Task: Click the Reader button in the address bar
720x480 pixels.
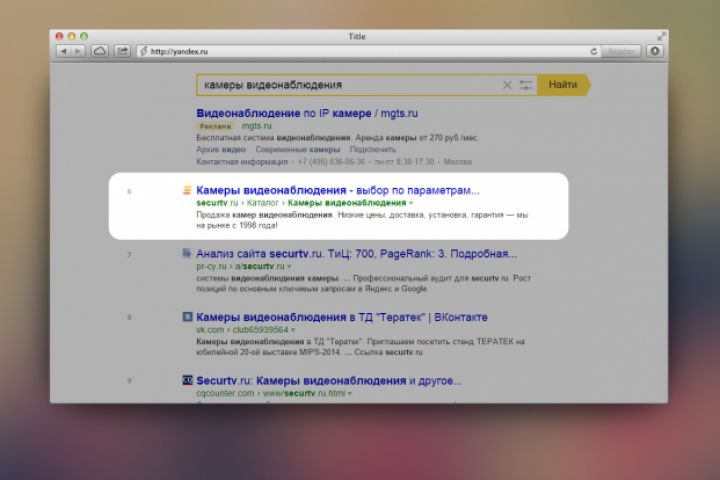Action: [x=621, y=51]
